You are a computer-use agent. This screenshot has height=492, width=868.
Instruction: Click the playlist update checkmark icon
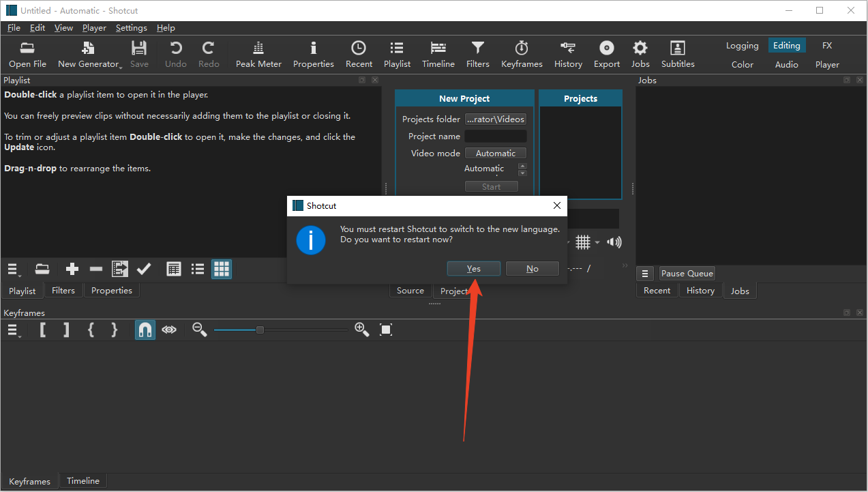[144, 270]
